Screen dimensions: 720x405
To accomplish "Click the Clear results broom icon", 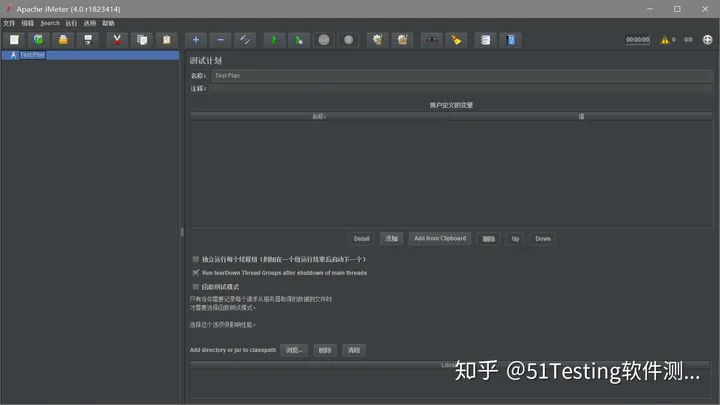I will (377, 40).
